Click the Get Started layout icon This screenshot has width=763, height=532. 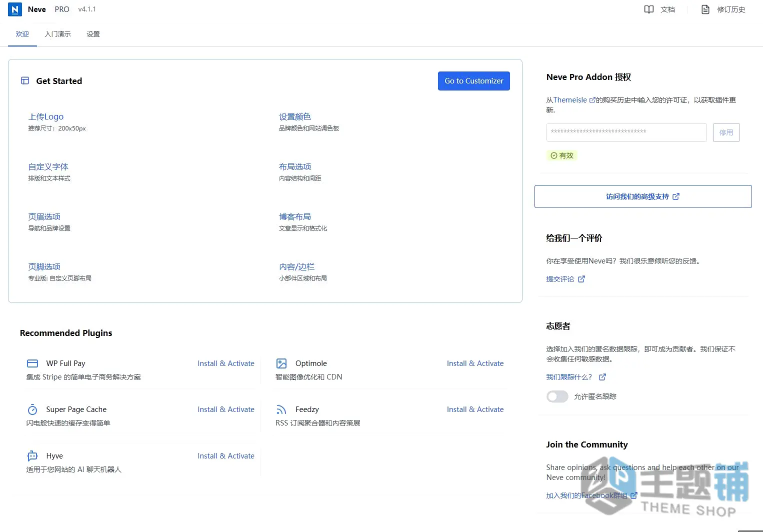tap(25, 80)
